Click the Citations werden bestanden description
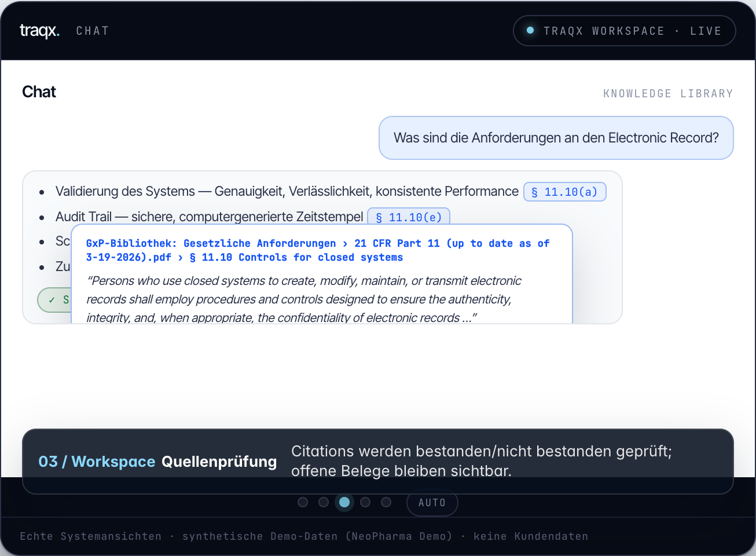The width and height of the screenshot is (756, 556). tap(482, 461)
